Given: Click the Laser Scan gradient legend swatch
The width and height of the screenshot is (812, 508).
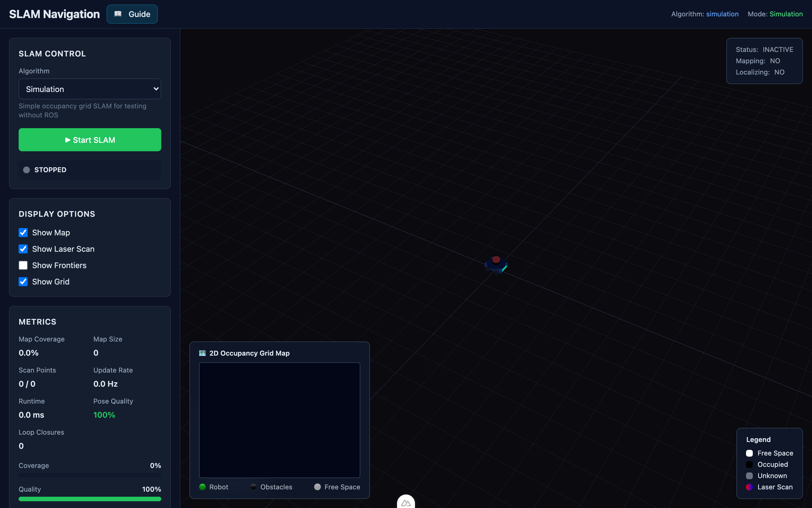Looking at the screenshot, I should point(749,487).
